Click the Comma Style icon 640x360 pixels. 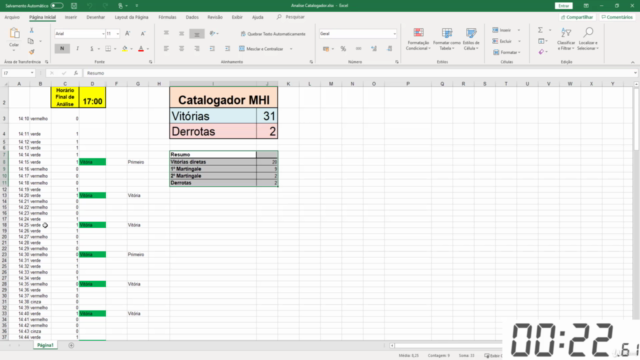(358, 49)
